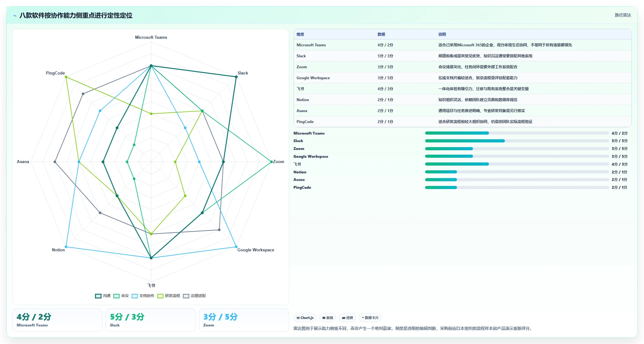Click the Notion outermost radar data point

66,247
